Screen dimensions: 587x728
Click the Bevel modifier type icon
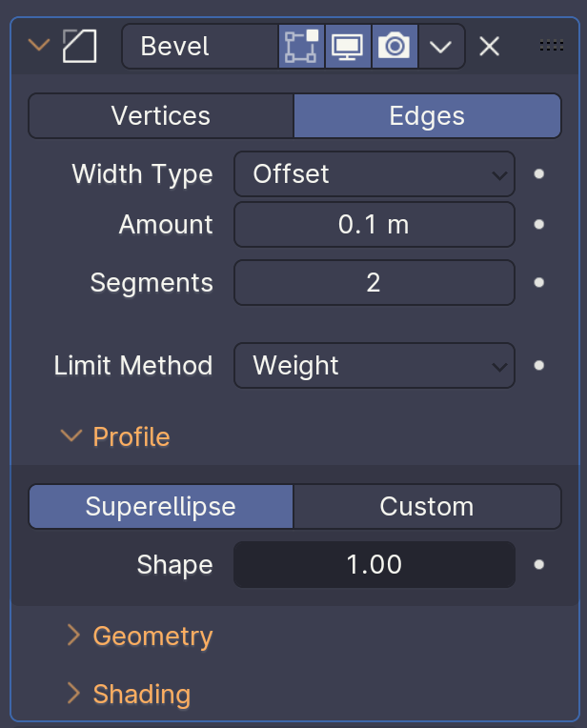[80, 46]
